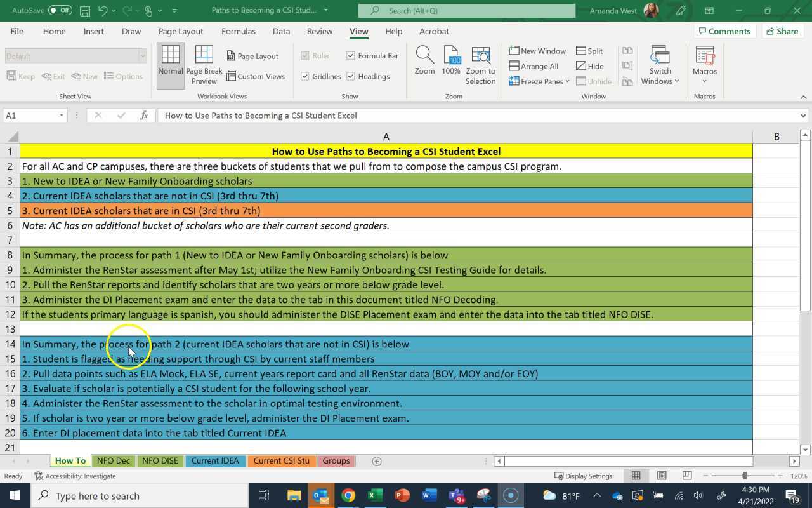812x508 pixels.
Task: Click the Split window icon
Action: [x=589, y=51]
